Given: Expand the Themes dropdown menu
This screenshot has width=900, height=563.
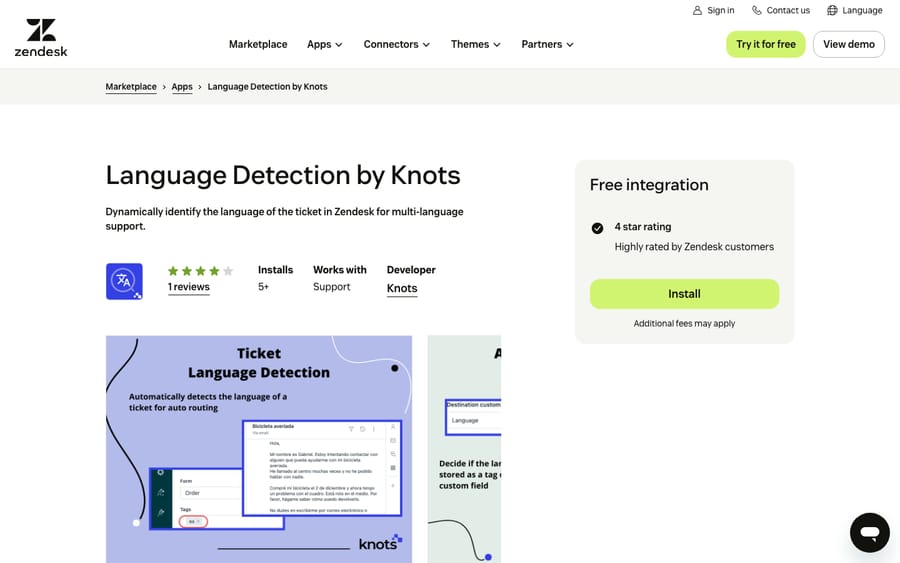Looking at the screenshot, I should 475,44.
